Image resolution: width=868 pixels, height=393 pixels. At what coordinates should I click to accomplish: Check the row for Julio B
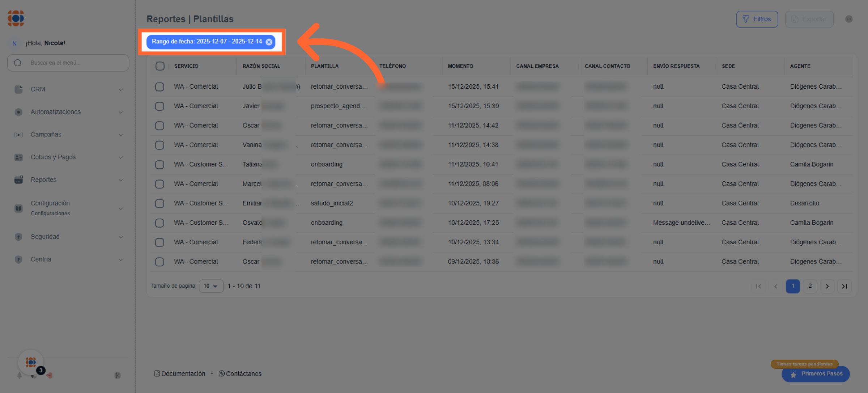[159, 87]
